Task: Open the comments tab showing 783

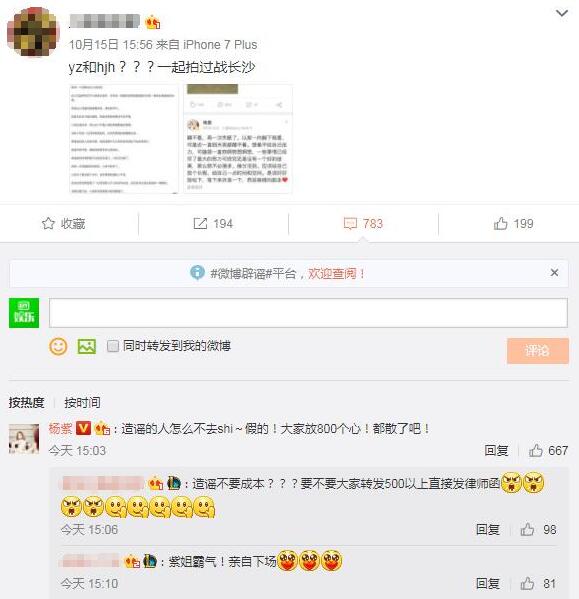Action: tap(363, 223)
